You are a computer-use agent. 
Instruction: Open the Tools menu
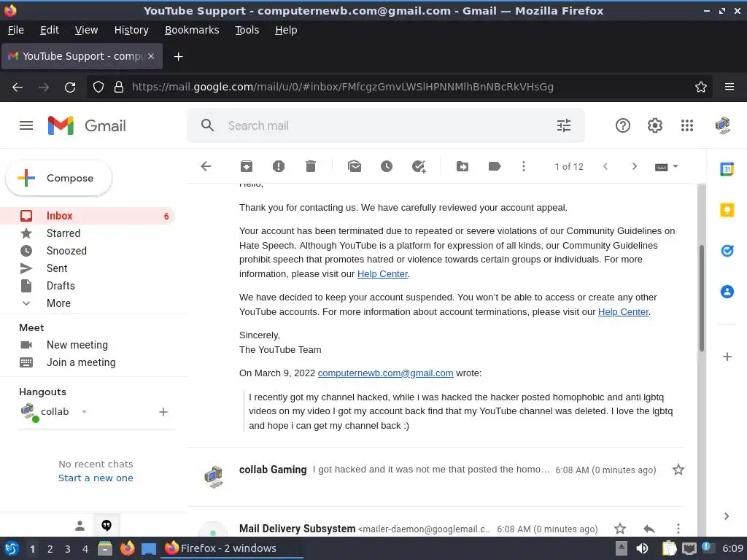tap(247, 30)
